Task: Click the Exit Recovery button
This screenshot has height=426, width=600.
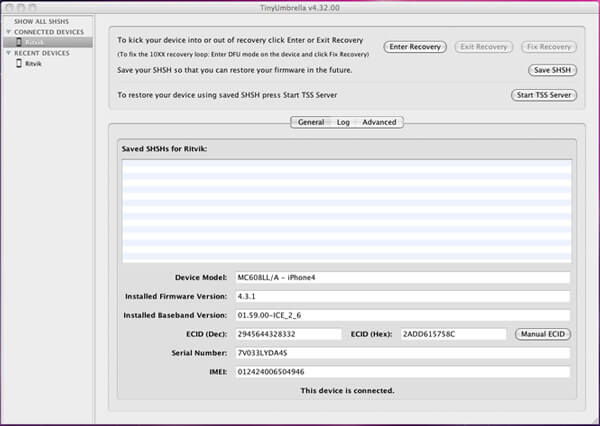Action: click(x=484, y=47)
